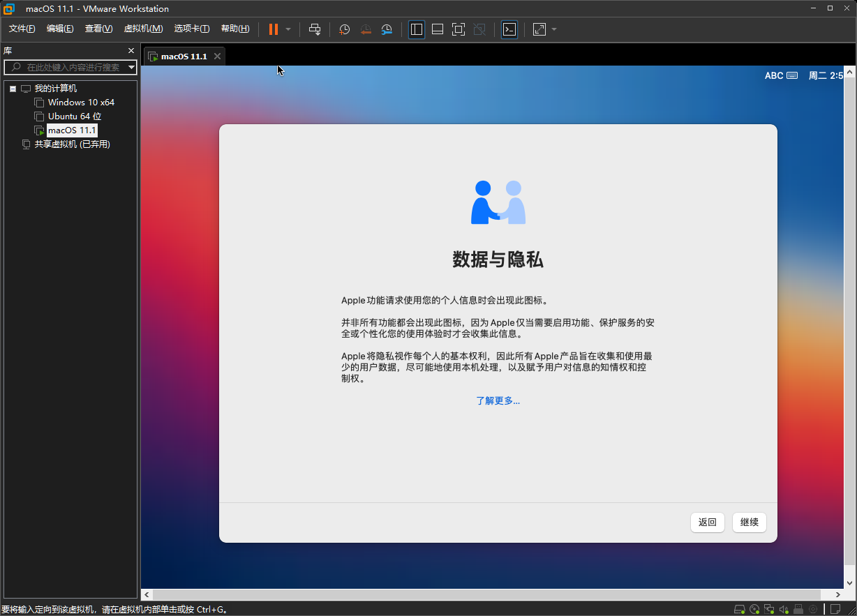Viewport: 857px width, 616px height.
Task: Enter full screen mode icon
Action: pos(459,29)
